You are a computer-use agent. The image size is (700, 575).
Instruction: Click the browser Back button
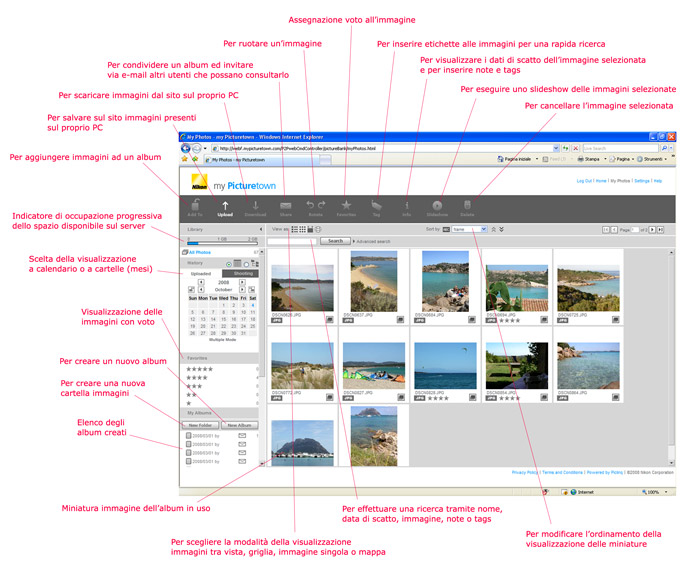(185, 148)
